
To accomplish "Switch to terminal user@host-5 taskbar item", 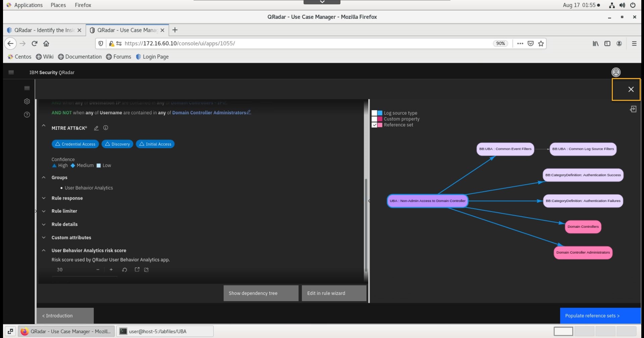I will point(165,331).
